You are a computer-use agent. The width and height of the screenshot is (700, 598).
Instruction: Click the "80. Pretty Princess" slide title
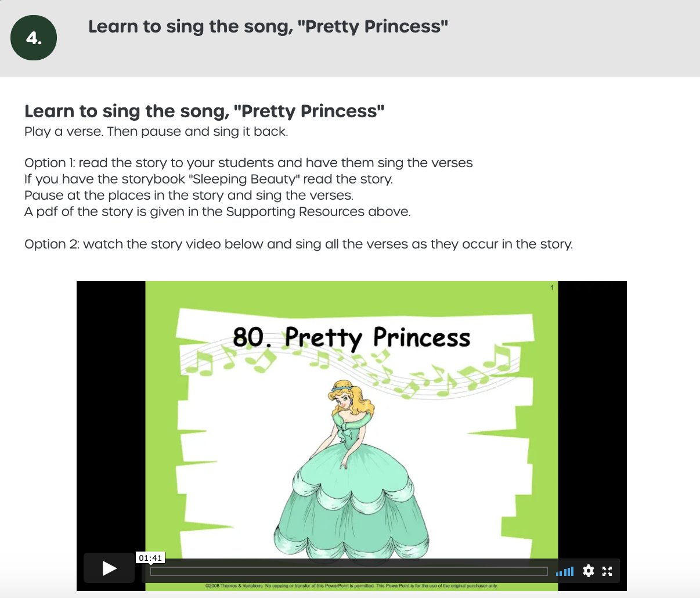pyautogui.click(x=351, y=337)
